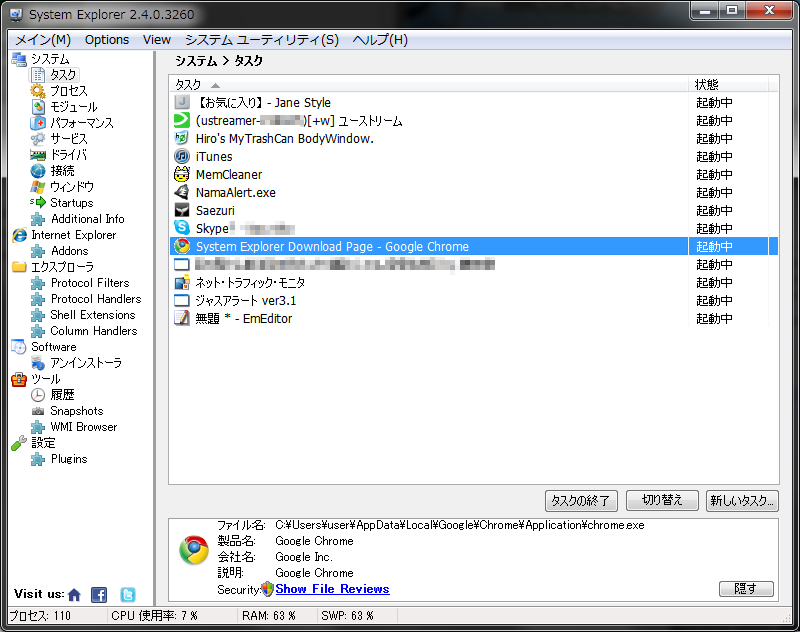Viewport: 800px width, 632px height.
Task: Select the ネット・トラフィック・モニタ row
Action: pyautogui.click(x=473, y=282)
